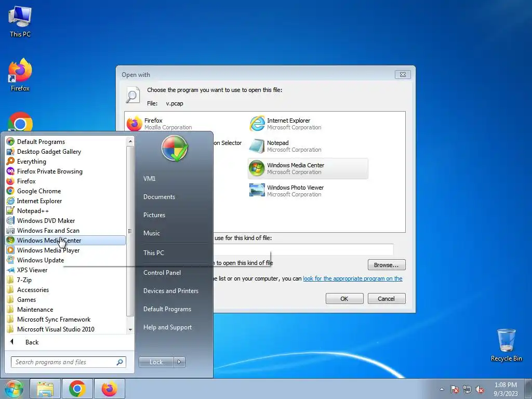Expand the 7-Zip folder
The width and height of the screenshot is (532, 399).
[24, 280]
